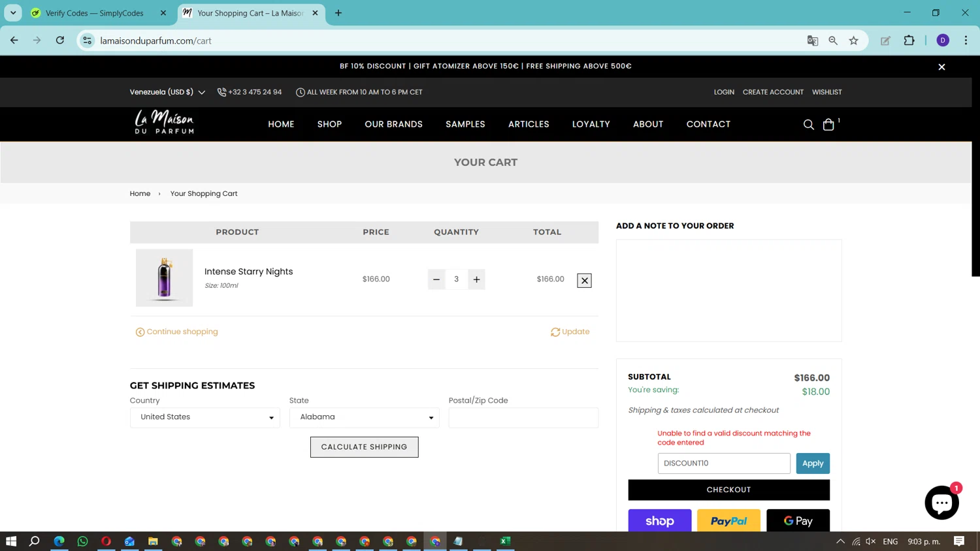
Task: Increase quantity with the plus button
Action: pos(477,279)
